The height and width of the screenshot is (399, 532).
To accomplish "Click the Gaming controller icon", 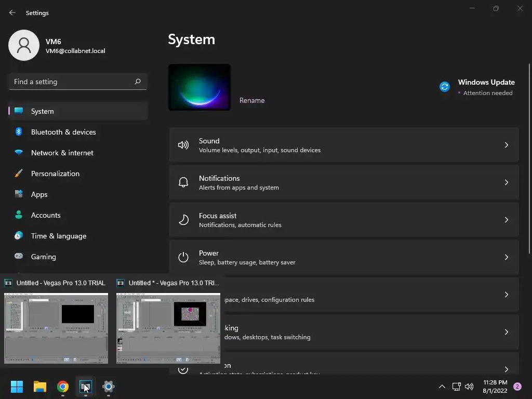I will pyautogui.click(x=19, y=256).
